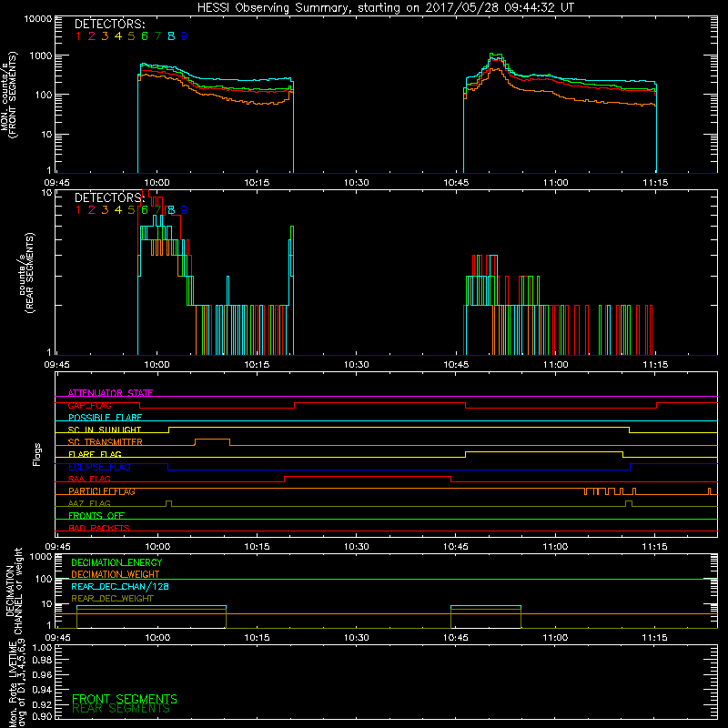Click the REAR SEGMENTS livetime label

point(121,709)
